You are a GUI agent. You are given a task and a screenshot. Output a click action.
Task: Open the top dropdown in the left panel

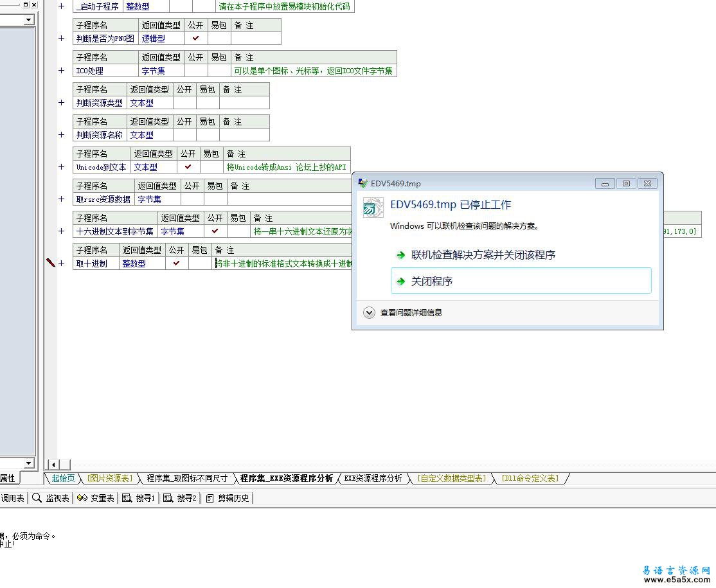(x=29, y=20)
